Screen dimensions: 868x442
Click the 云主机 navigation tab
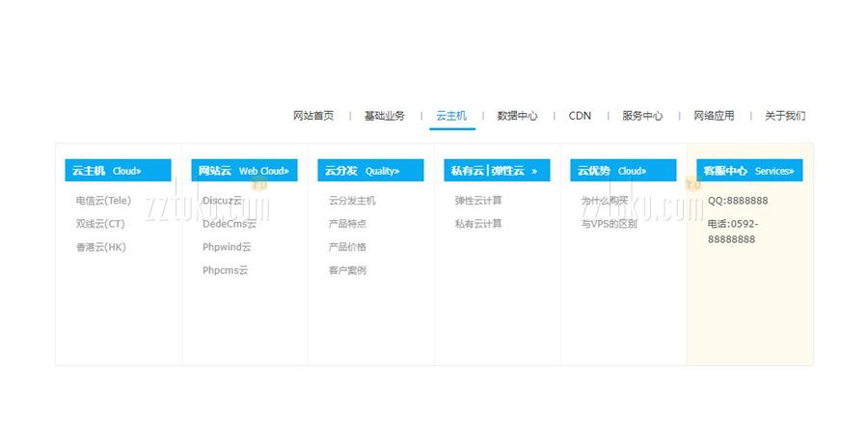click(x=451, y=116)
